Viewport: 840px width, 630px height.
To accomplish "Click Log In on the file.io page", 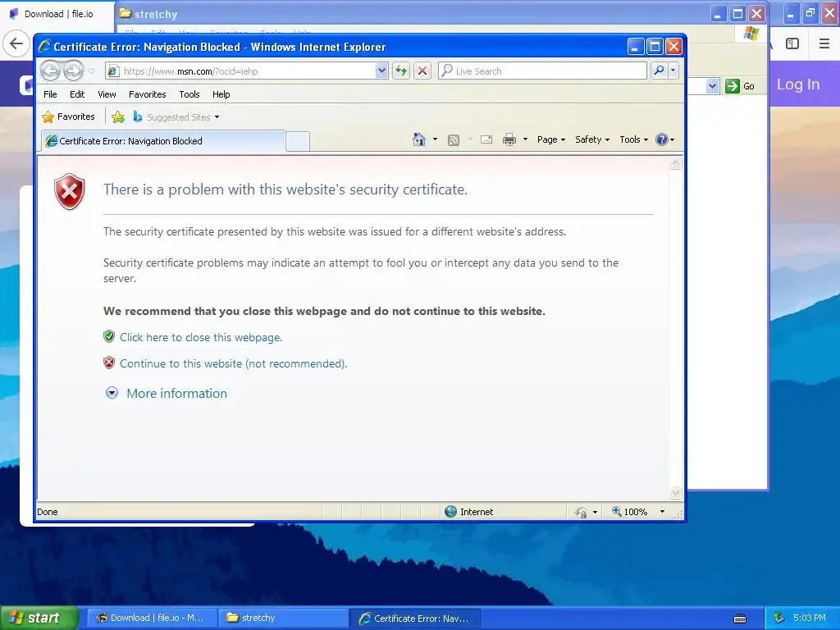I will click(798, 84).
